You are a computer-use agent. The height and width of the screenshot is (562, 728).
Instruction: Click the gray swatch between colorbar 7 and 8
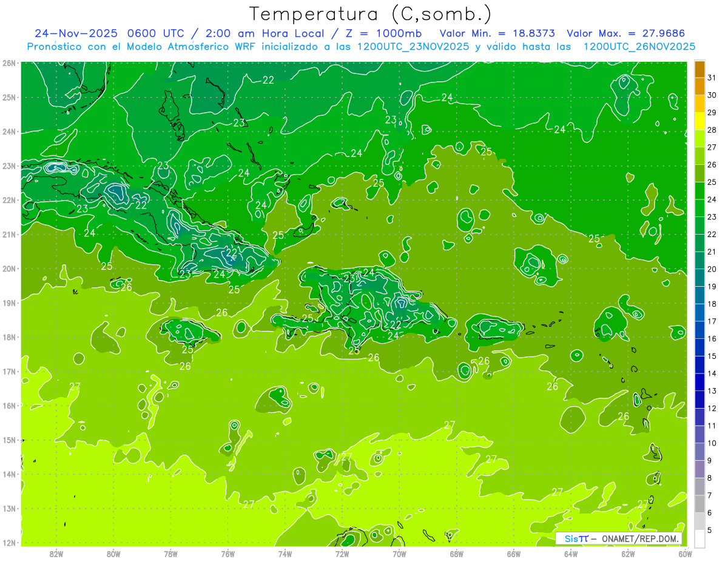700,486
